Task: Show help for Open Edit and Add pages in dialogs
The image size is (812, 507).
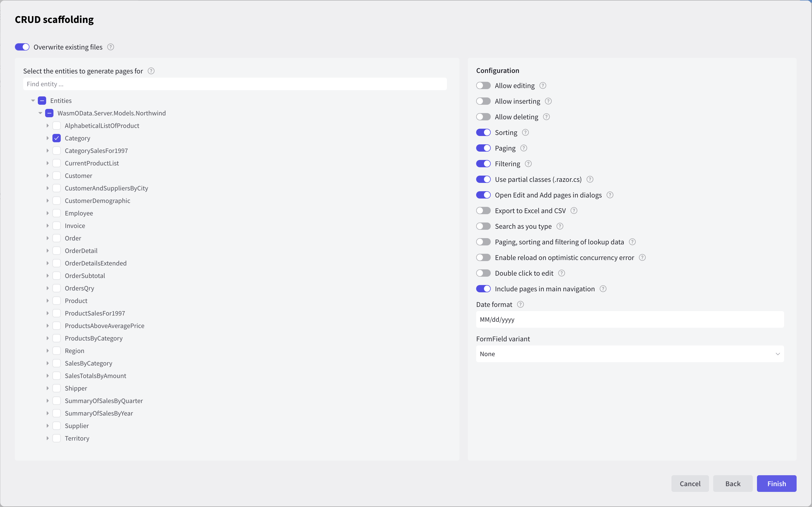Action: pos(610,195)
